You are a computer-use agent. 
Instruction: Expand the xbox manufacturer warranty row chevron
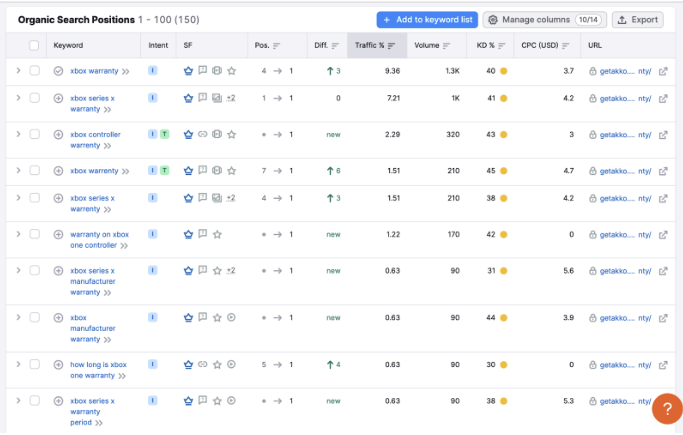(18, 317)
